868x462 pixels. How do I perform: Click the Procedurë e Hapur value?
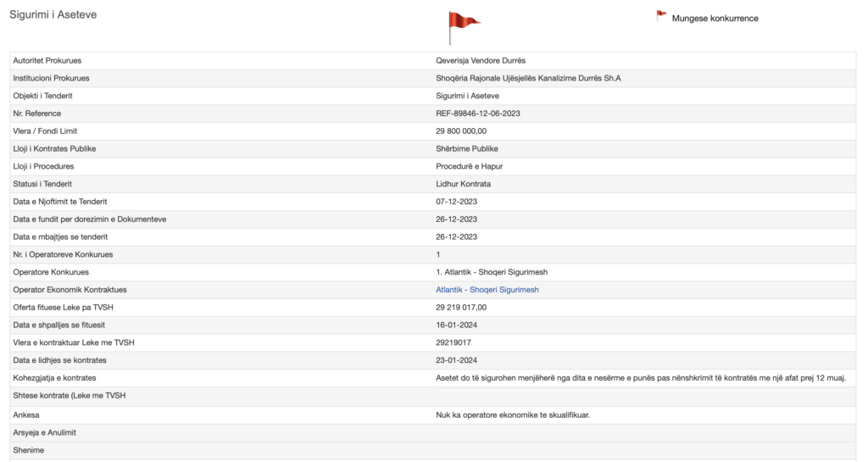pyautogui.click(x=469, y=166)
